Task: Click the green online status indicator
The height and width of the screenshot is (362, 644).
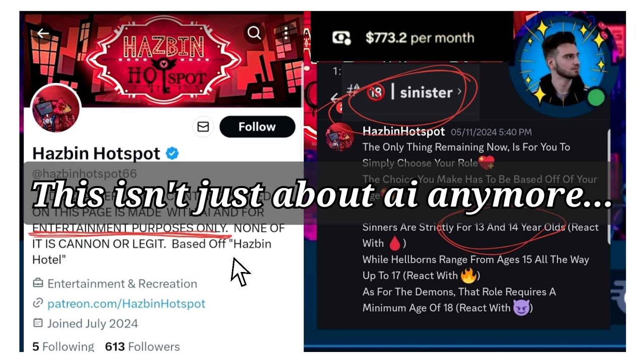Action: point(596,97)
